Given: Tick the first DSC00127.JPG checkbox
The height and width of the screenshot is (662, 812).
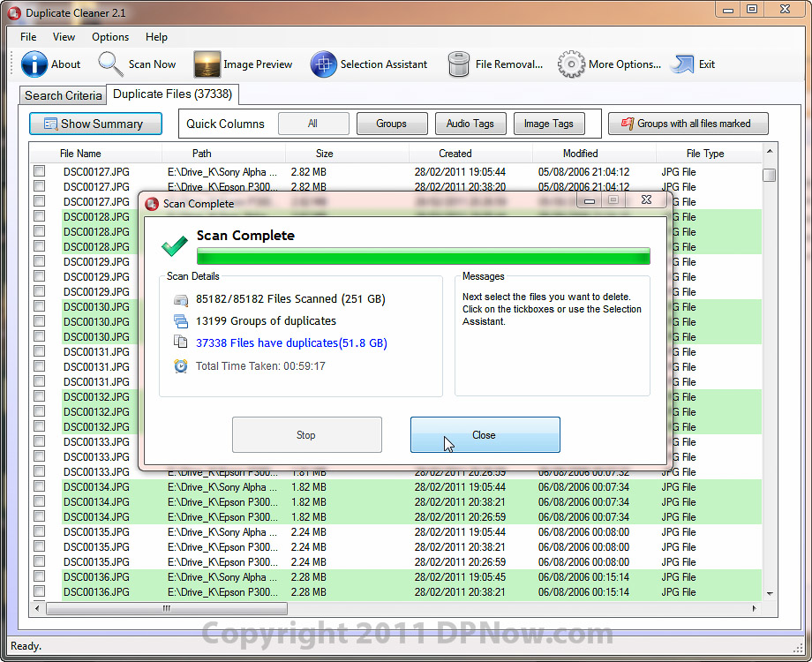Looking at the screenshot, I should [40, 171].
